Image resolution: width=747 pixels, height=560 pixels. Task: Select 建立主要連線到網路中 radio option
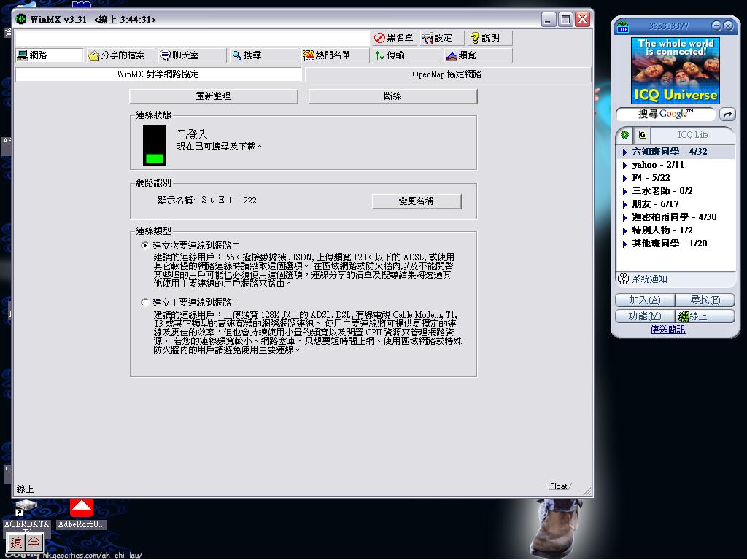coord(145,303)
